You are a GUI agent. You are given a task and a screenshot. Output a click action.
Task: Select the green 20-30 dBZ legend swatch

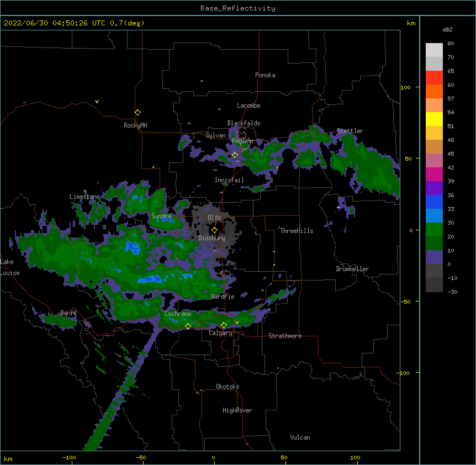(434, 230)
